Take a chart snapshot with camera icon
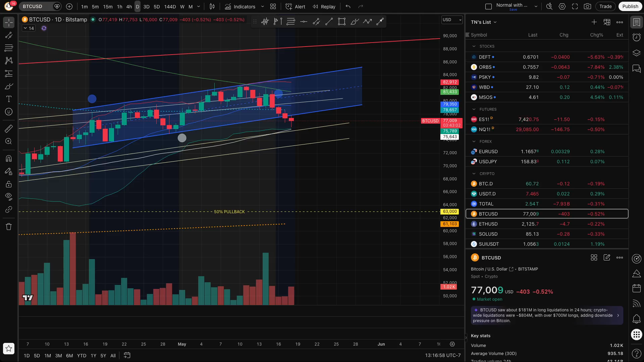 click(587, 6)
